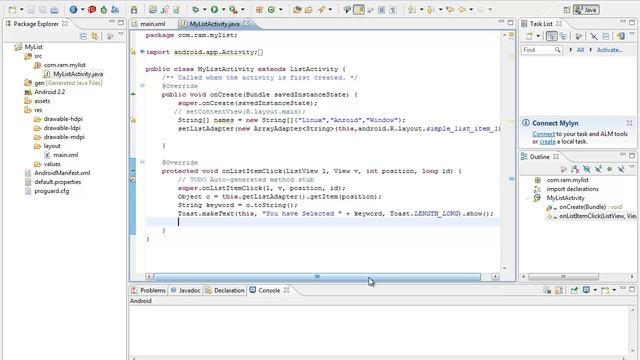Click the New Java Class icon
This screenshot has height=360, width=640.
tap(271, 9)
